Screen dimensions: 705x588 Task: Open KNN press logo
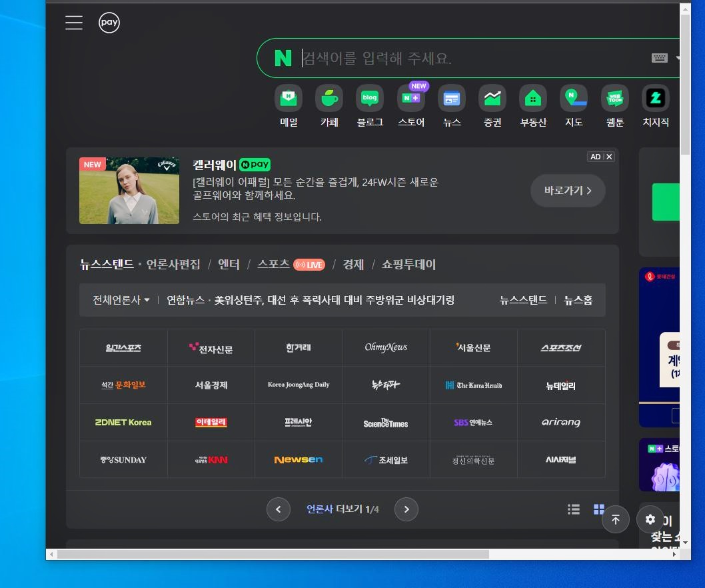[211, 460]
